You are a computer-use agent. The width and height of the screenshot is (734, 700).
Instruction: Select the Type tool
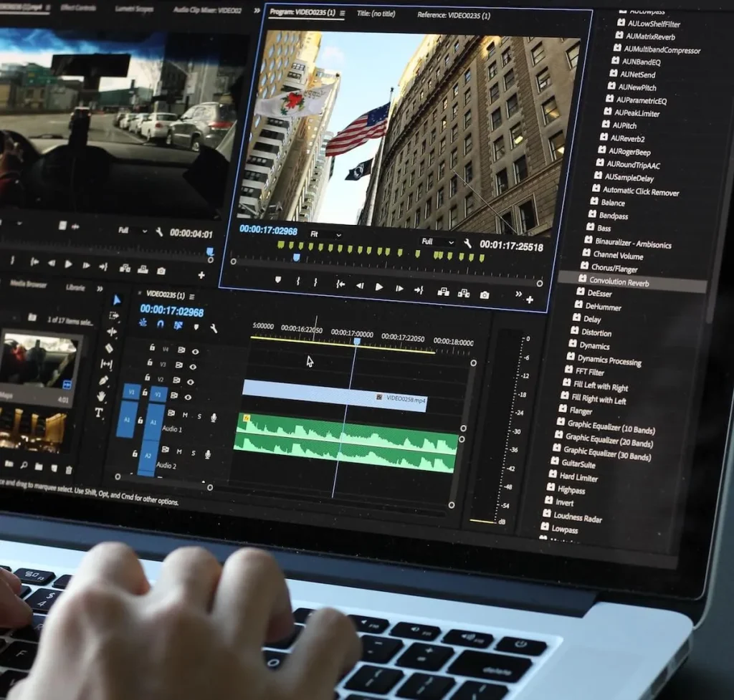(x=99, y=413)
